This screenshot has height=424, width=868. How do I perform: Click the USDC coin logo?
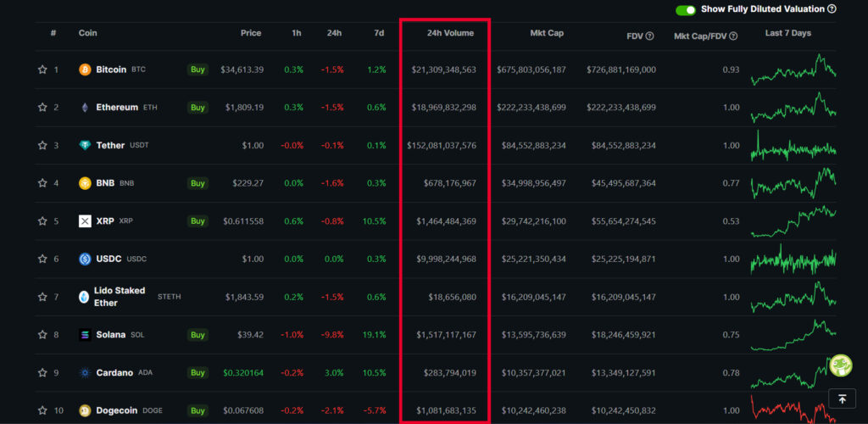point(85,259)
